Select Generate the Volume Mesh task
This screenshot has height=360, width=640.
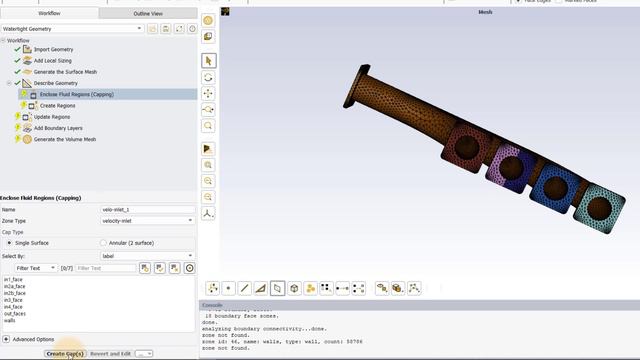[x=65, y=139]
